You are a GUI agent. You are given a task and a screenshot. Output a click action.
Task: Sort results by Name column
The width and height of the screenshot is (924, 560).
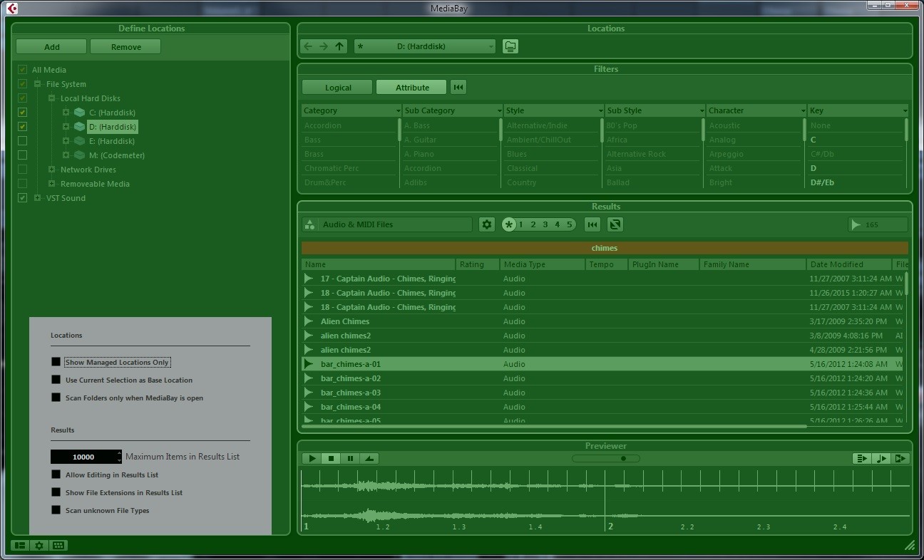[379, 264]
